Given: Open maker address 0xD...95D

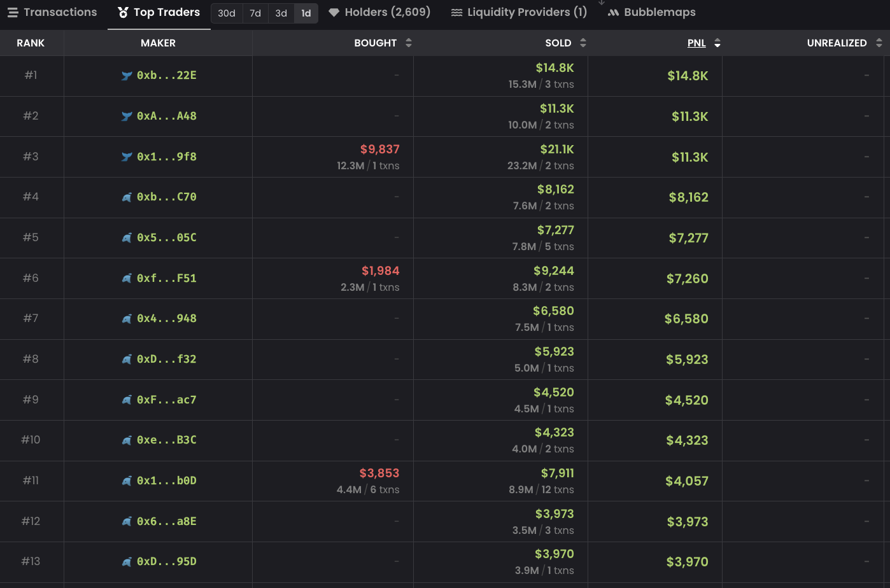Looking at the screenshot, I should click(167, 562).
